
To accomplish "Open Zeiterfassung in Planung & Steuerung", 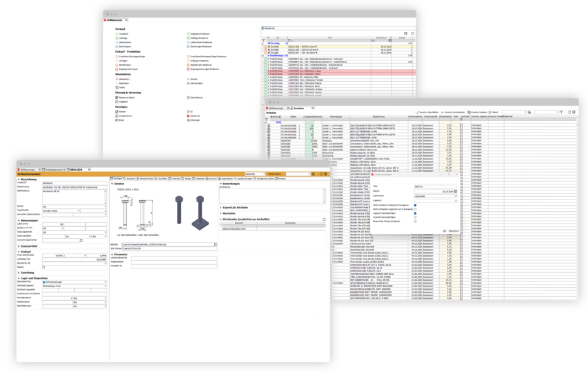I will [x=196, y=97].
